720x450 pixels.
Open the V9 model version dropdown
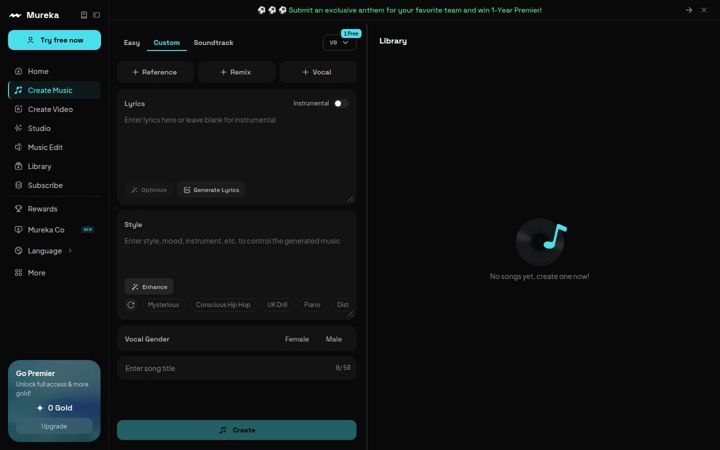pyautogui.click(x=339, y=43)
